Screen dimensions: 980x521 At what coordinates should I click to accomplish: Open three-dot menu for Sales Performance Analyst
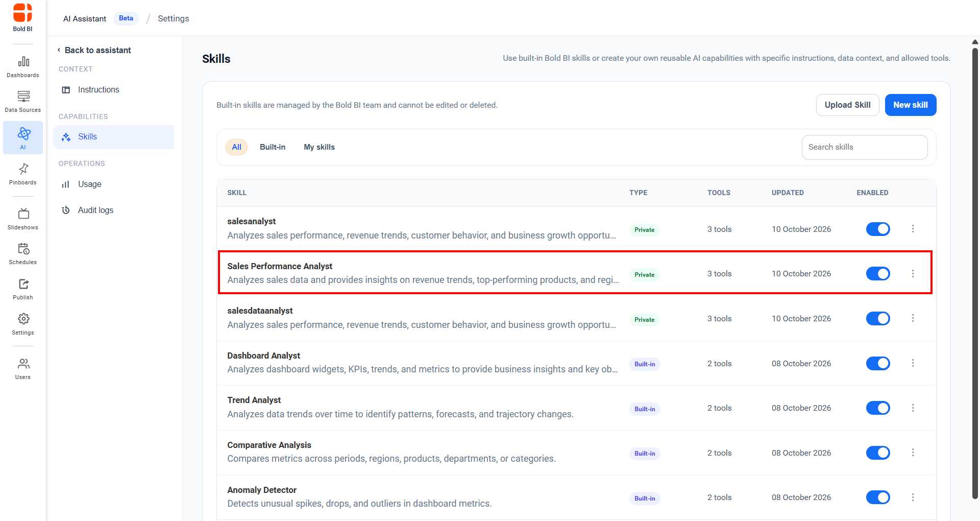[913, 274]
